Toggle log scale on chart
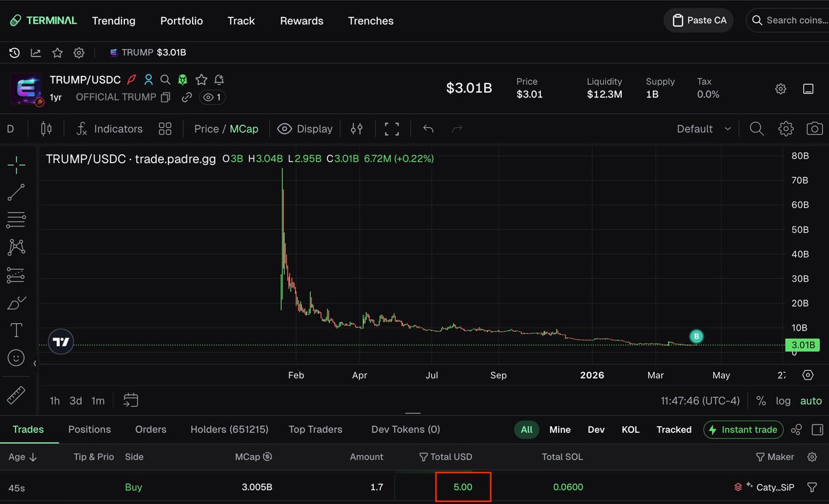This screenshot has height=504, width=829. 783,400
